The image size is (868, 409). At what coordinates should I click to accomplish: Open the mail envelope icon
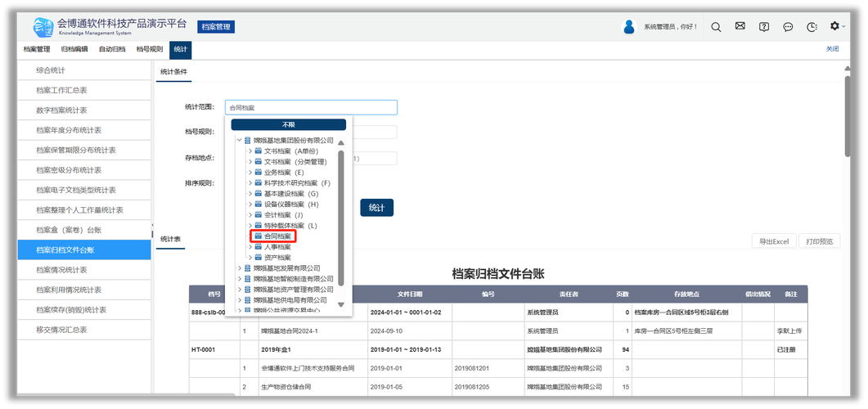740,26
